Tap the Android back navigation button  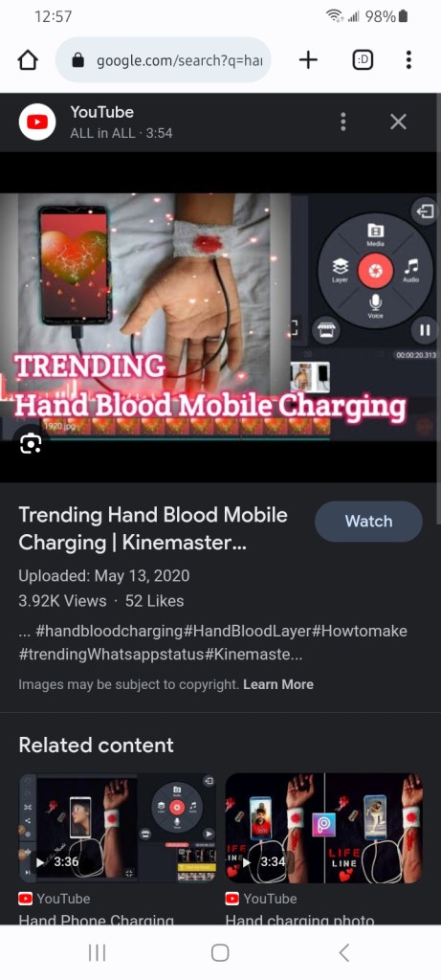(x=343, y=952)
